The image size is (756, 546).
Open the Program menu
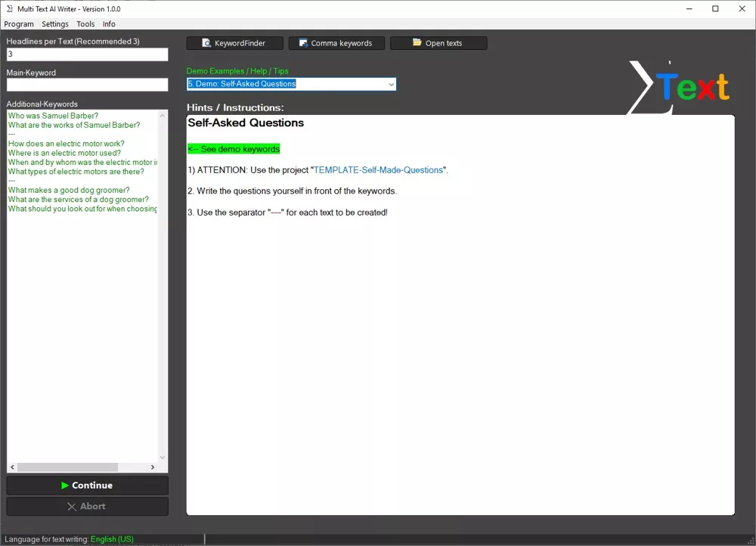click(19, 23)
